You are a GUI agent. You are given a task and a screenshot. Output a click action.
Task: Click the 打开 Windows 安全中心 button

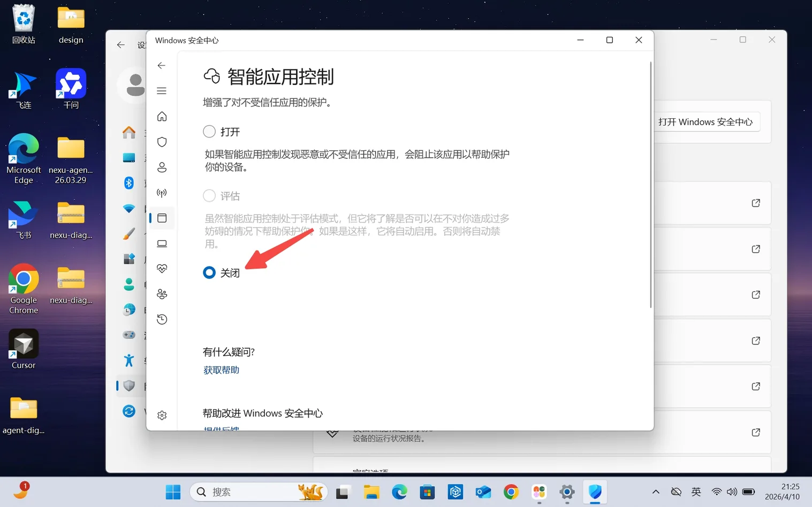[x=706, y=121]
